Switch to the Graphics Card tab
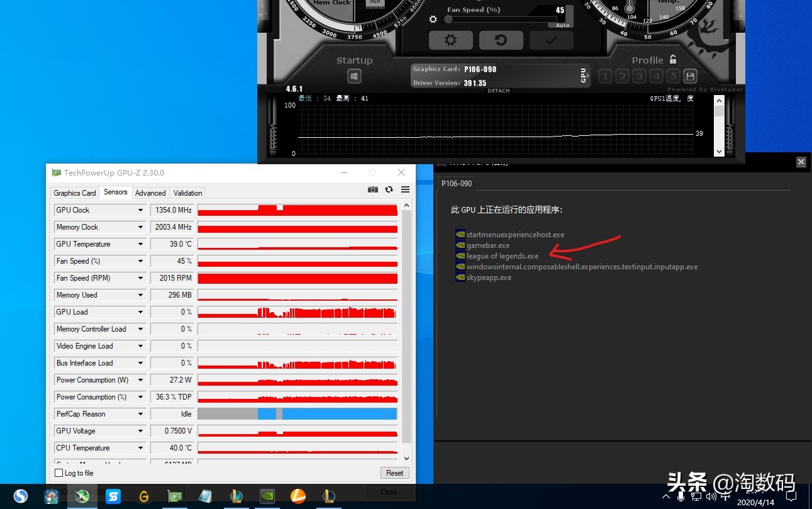Viewport: 812px width, 509px height. click(74, 193)
